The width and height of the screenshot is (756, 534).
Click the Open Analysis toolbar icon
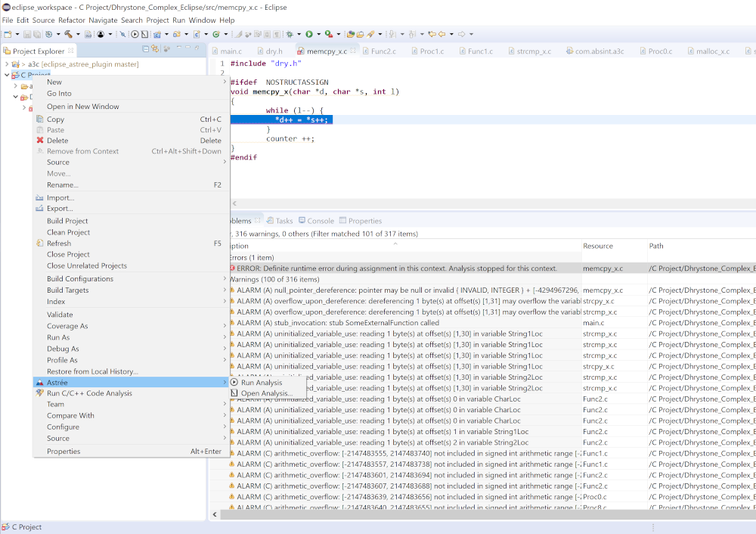[x=144, y=34]
